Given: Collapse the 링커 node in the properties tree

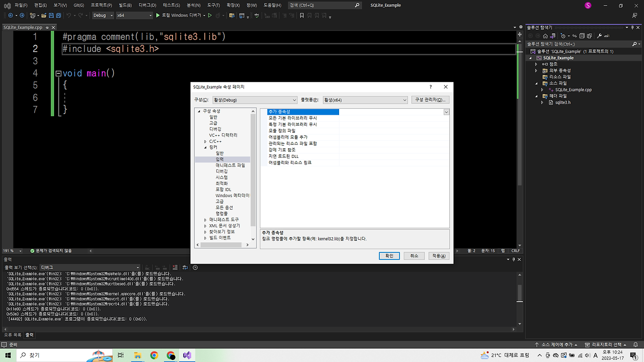Looking at the screenshot, I should pyautogui.click(x=205, y=147).
